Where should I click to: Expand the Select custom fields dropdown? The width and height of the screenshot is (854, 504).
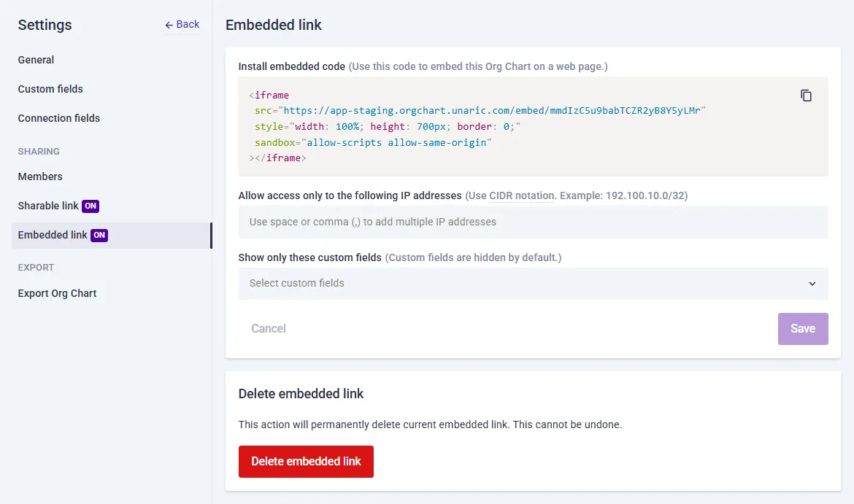click(x=534, y=284)
